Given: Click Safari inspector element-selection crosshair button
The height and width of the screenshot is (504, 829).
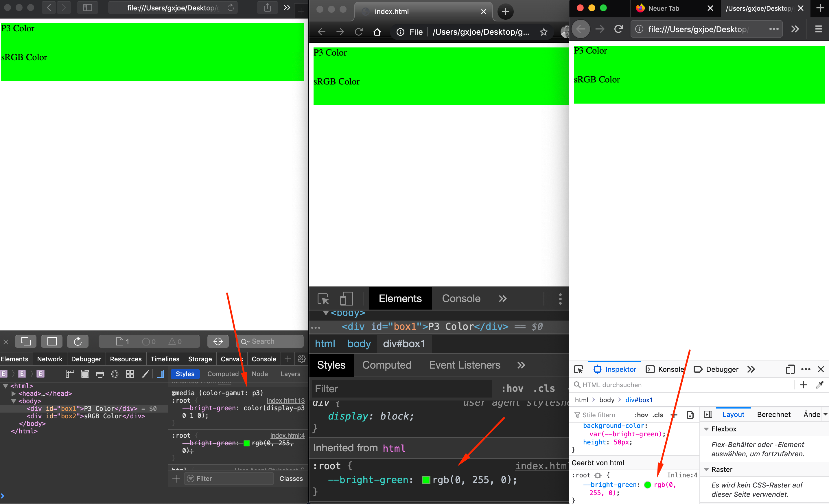Looking at the screenshot, I should coord(218,341).
